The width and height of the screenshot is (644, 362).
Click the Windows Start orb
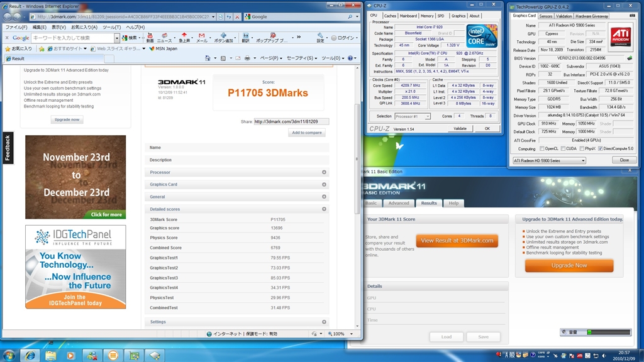click(9, 354)
